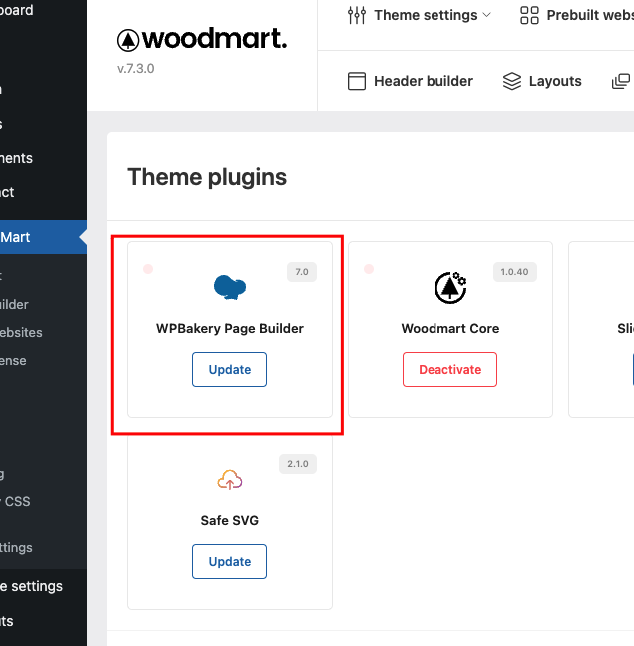Open the sidebar item ending in "ttings" above Theme settings
The height and width of the screenshot is (646, 634).
tap(16, 548)
